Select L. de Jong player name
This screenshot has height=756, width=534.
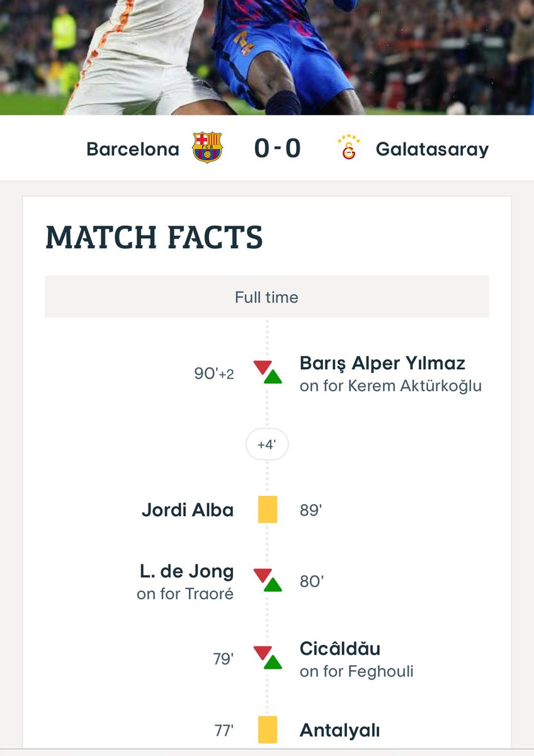point(186,572)
